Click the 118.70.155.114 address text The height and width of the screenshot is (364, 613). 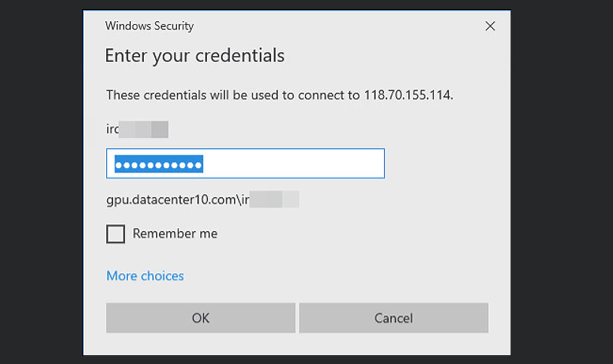pyautogui.click(x=408, y=95)
